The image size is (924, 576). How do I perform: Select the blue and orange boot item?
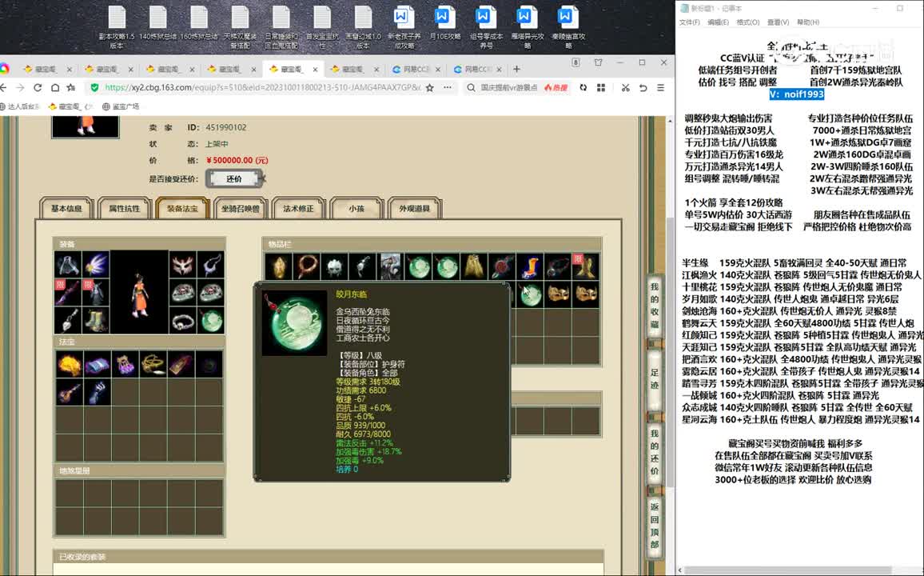point(531,266)
